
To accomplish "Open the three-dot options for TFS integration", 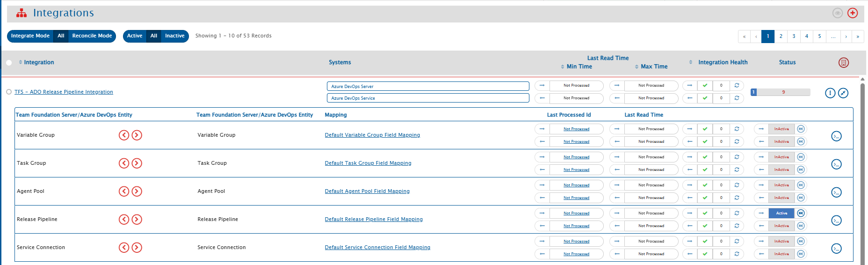I will click(830, 93).
